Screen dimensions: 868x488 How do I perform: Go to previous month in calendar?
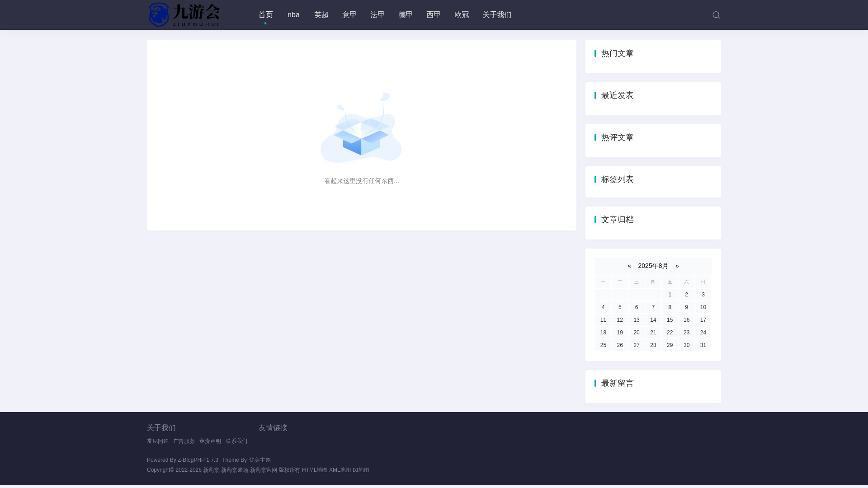[629, 266]
